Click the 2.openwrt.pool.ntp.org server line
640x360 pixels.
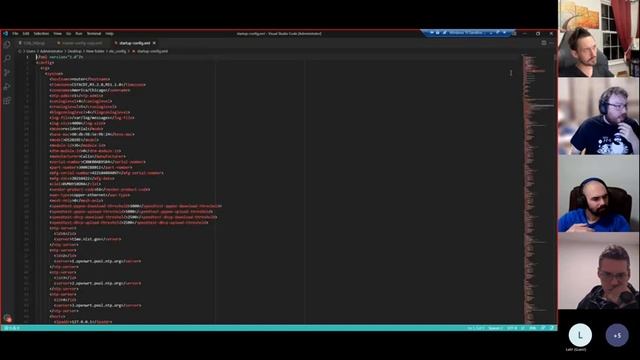tap(97, 283)
